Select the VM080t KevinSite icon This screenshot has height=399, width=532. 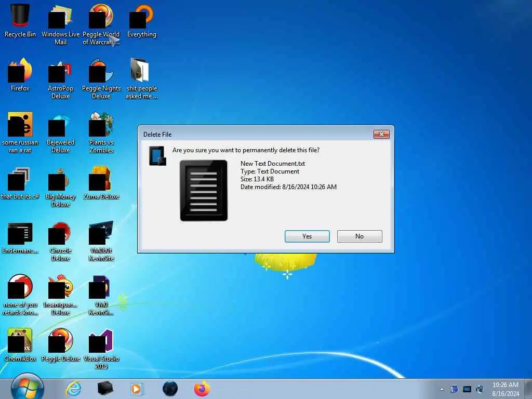[x=101, y=241]
